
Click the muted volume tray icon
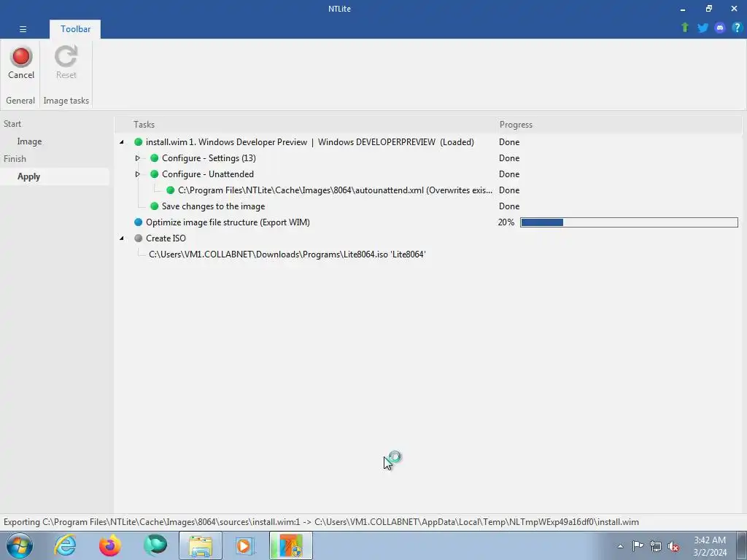[673, 546]
